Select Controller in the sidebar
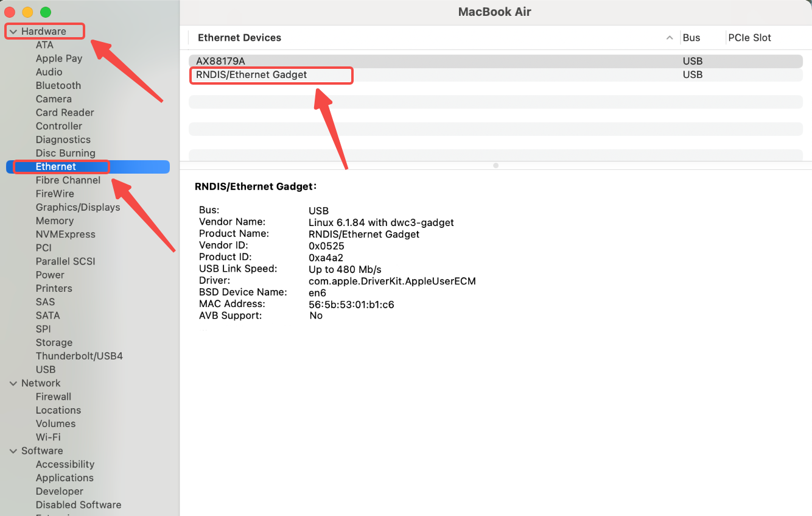Image resolution: width=812 pixels, height=516 pixels. (x=59, y=126)
